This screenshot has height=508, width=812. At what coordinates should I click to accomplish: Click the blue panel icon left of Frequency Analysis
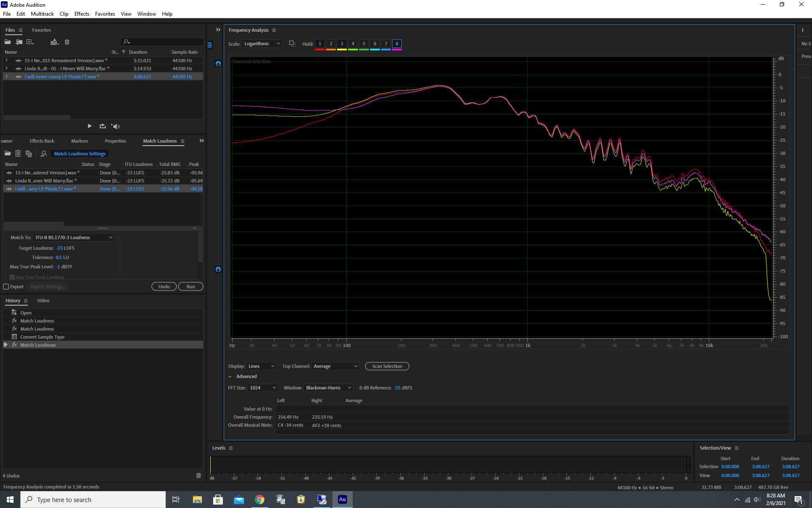[x=209, y=45]
